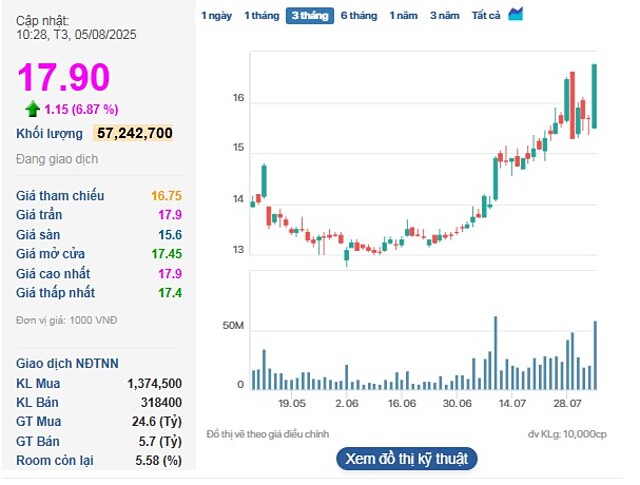The height and width of the screenshot is (485, 640).
Task: Switch chart to 6 tháng range
Action: pyautogui.click(x=358, y=15)
